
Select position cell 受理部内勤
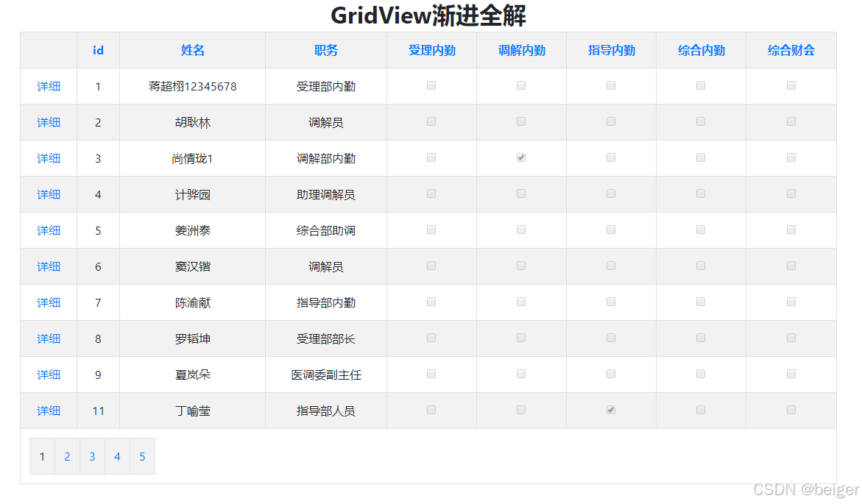tap(326, 86)
